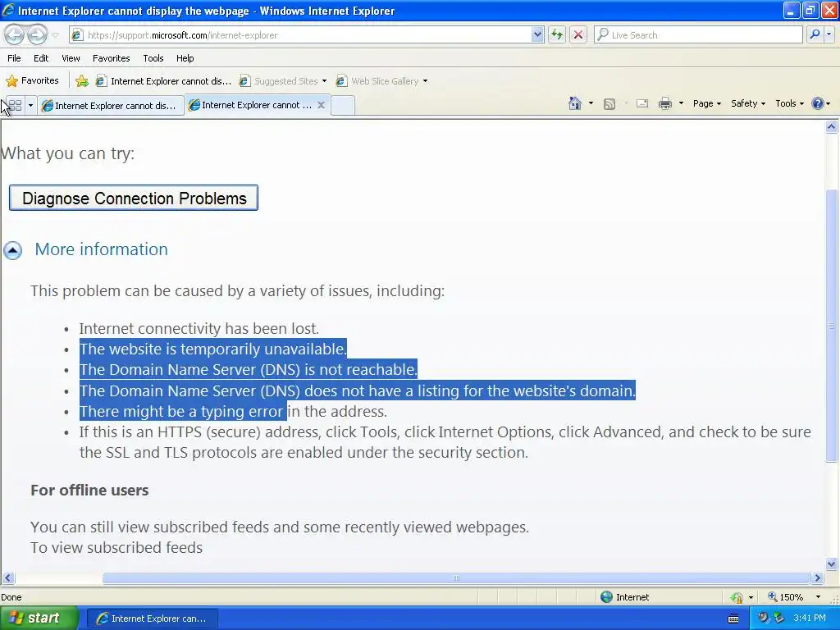The width and height of the screenshot is (840, 630).
Task: Click the Quick Tabs grid icon
Action: point(15,106)
